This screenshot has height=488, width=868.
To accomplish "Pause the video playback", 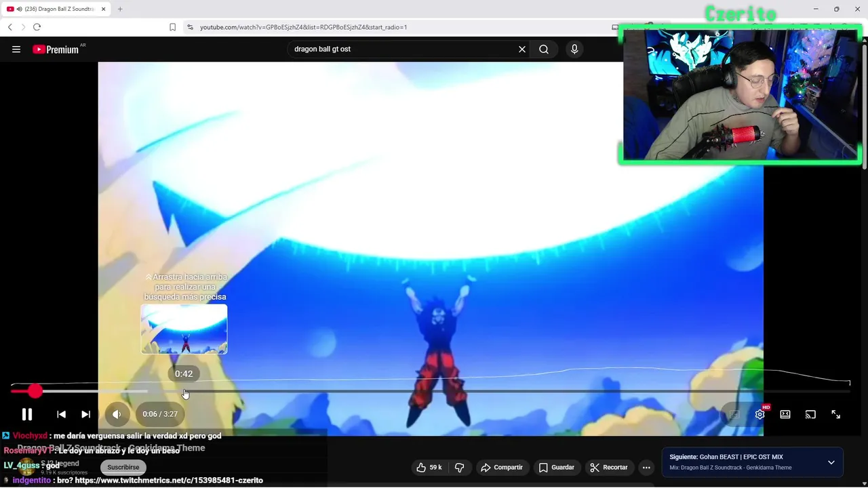I will tap(27, 414).
